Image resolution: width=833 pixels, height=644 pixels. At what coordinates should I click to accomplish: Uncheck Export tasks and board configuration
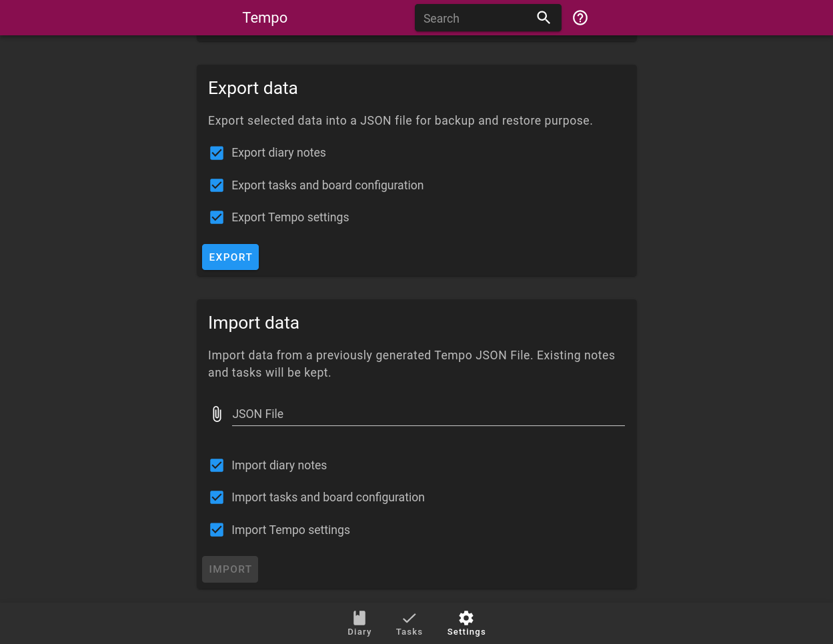pos(217,185)
